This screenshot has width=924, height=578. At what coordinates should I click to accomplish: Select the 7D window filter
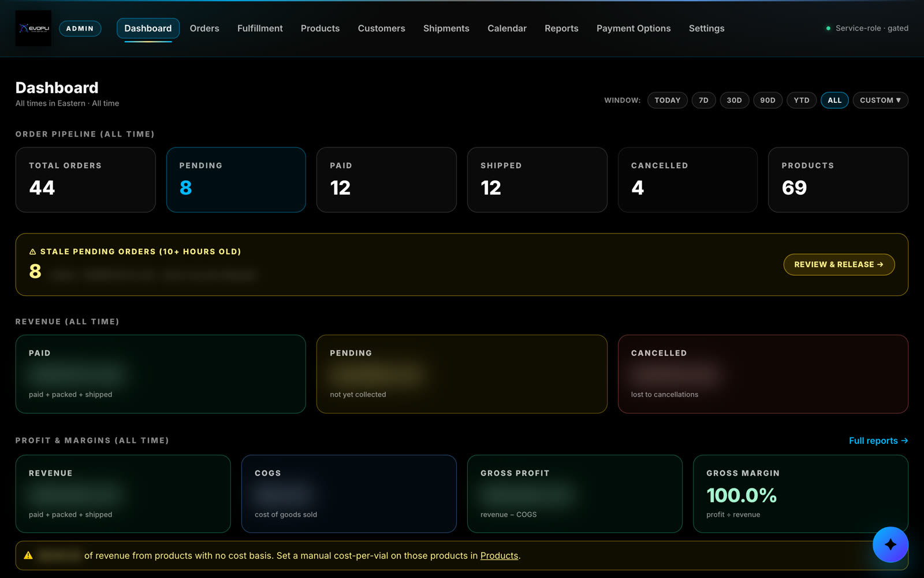(703, 100)
